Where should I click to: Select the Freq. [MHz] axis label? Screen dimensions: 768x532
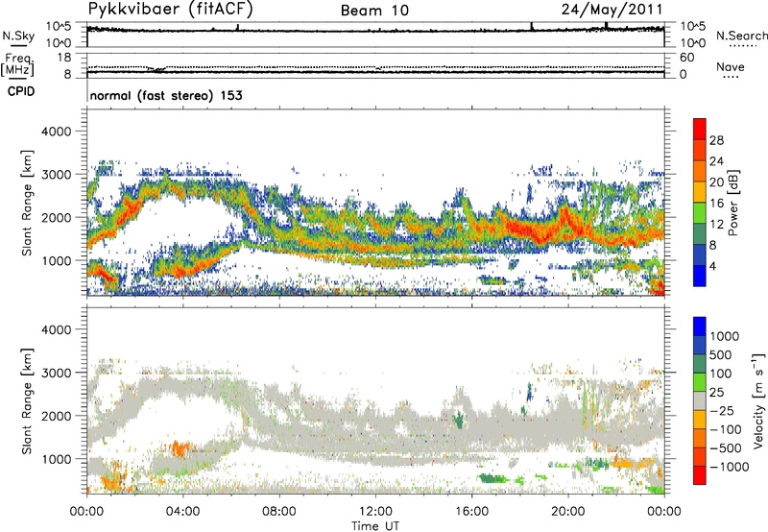coord(17,65)
